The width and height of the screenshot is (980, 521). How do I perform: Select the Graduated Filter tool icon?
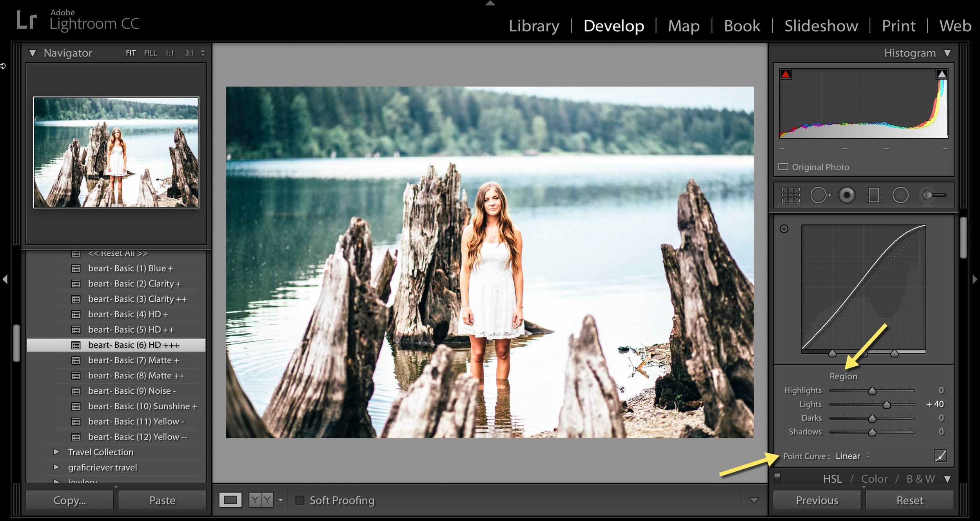click(875, 194)
